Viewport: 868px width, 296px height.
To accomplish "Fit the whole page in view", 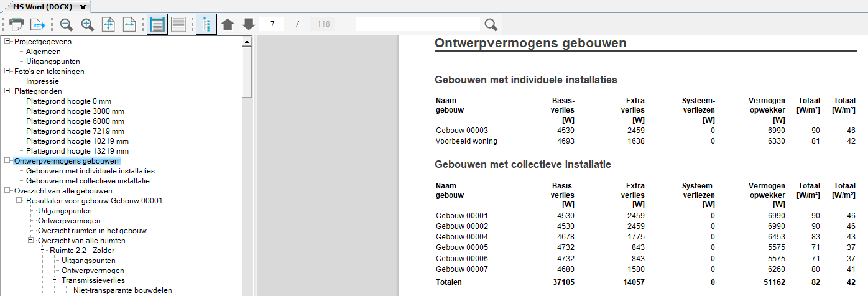I will 108,25.
